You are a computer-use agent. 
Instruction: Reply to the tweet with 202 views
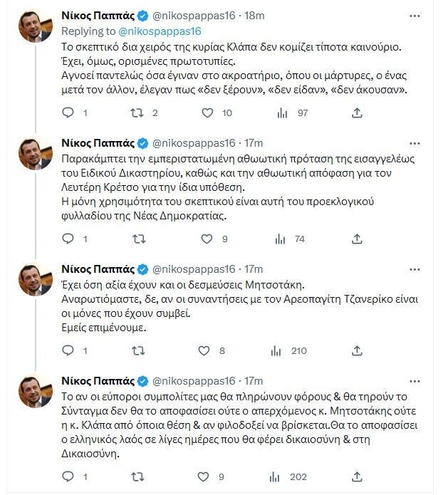click(68, 476)
